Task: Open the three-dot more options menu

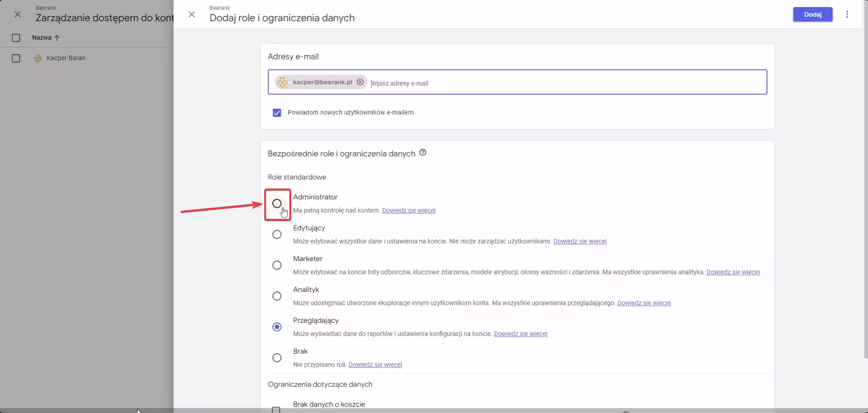Action: (x=847, y=14)
